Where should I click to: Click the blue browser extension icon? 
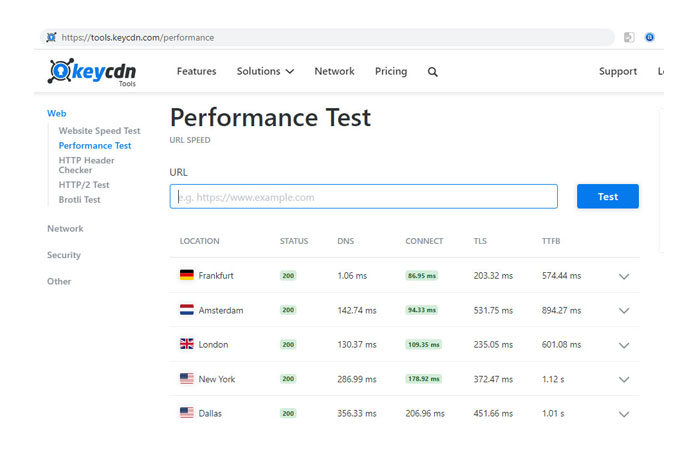pyautogui.click(x=650, y=38)
